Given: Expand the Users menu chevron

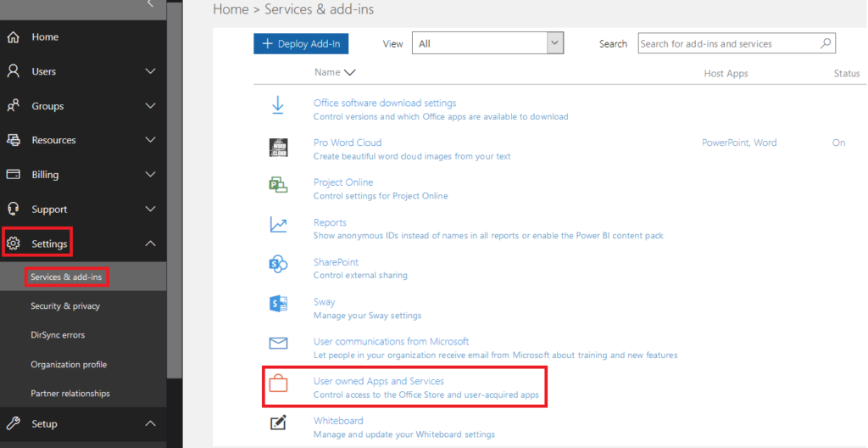Looking at the screenshot, I should [x=150, y=71].
